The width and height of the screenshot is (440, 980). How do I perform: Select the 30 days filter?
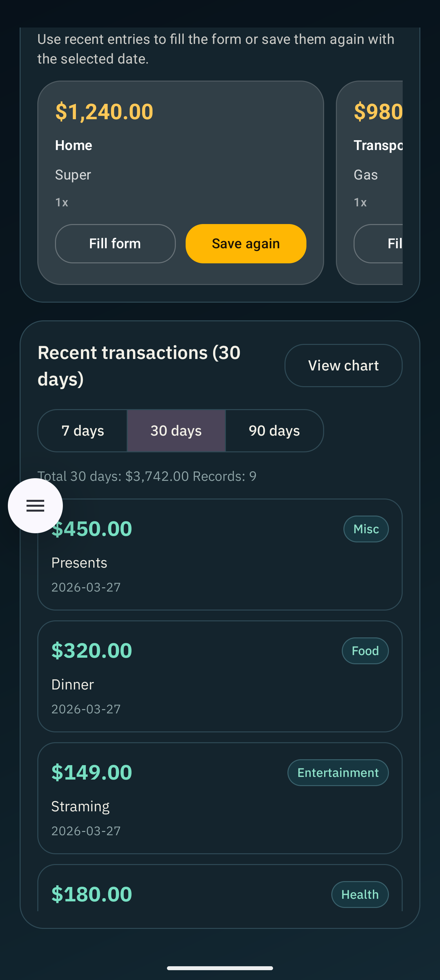tap(176, 431)
